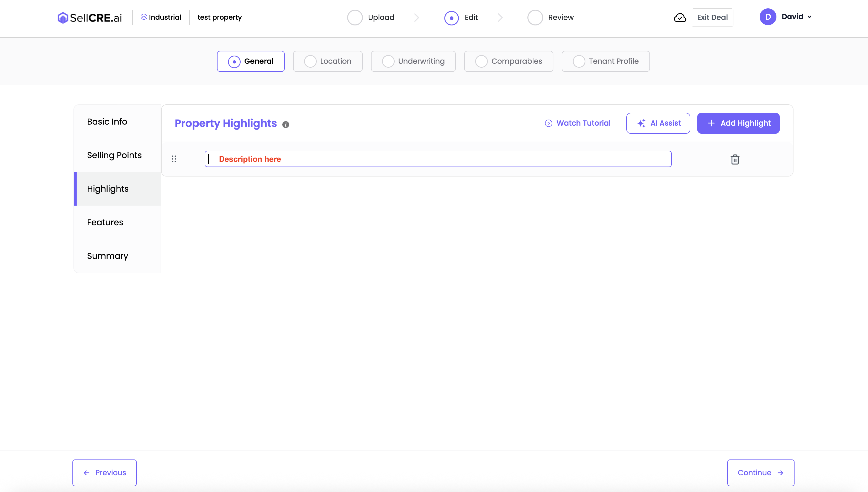Delete the highlight using trash icon
Screen dimensions: 868x492
pyautogui.click(x=735, y=159)
